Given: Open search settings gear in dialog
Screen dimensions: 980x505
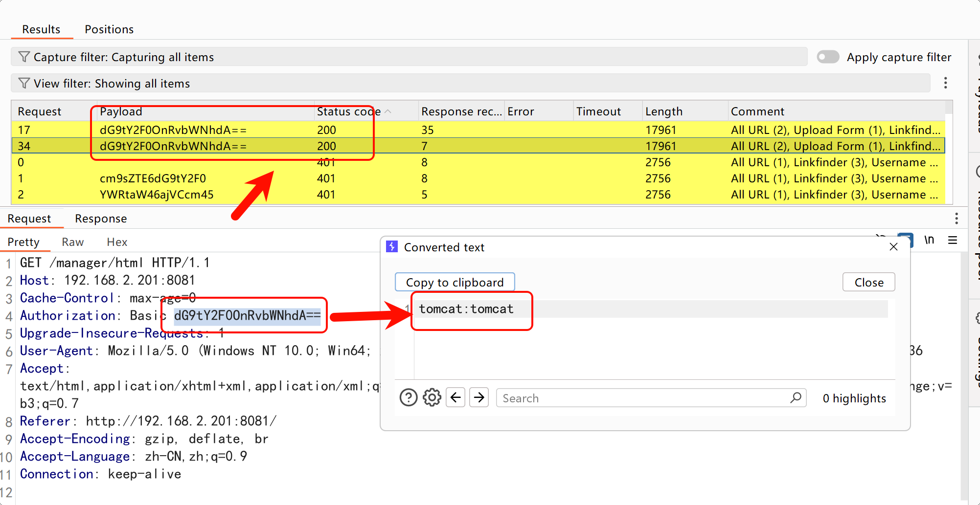Looking at the screenshot, I should [432, 398].
